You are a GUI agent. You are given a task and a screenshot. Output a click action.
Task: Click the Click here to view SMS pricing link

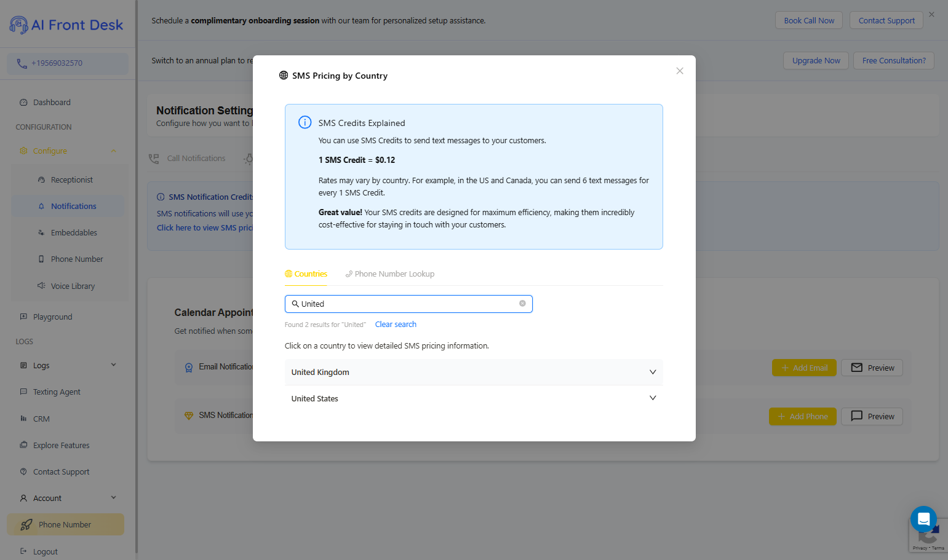click(x=205, y=228)
